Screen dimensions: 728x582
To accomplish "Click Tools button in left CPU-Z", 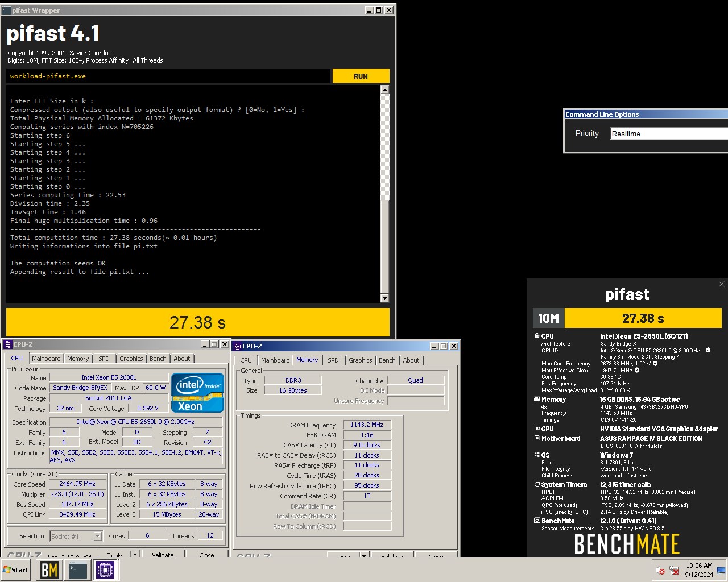I will click(114, 555).
